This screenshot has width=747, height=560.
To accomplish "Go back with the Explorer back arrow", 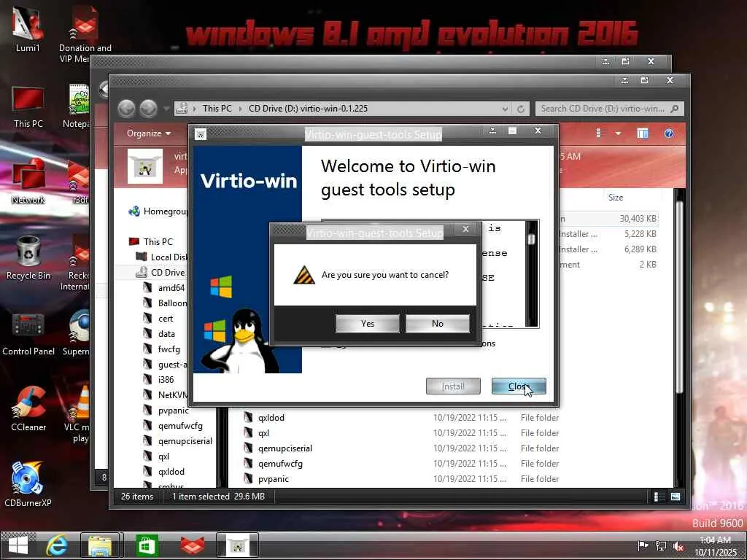I will [127, 109].
